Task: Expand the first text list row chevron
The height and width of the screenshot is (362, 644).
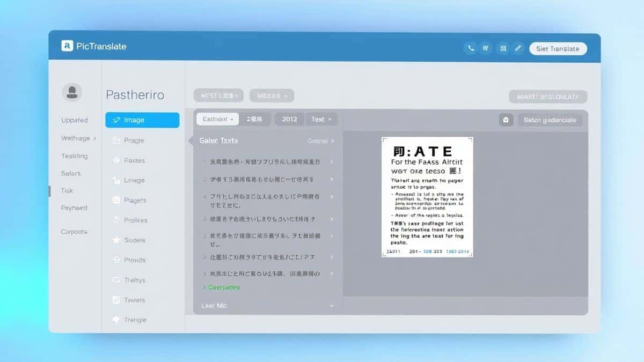Action: pyautogui.click(x=332, y=161)
